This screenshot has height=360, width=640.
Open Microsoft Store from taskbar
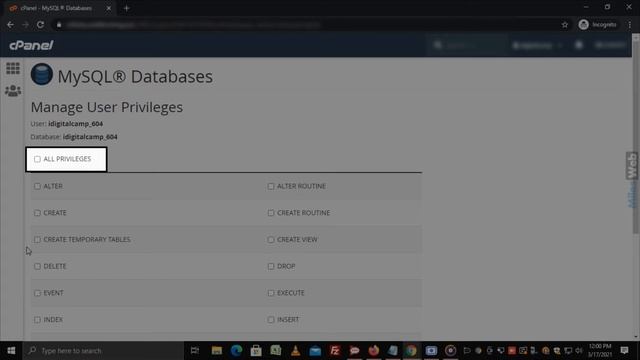256,351
